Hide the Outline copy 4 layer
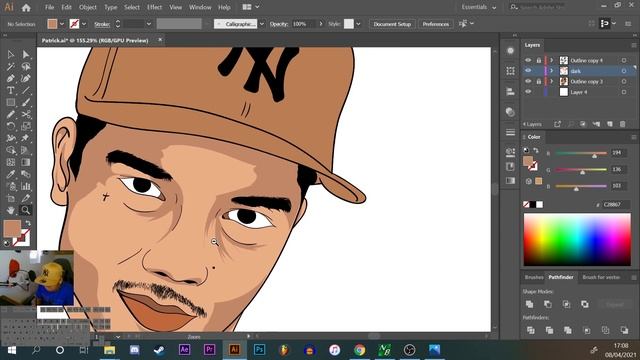 [528, 60]
